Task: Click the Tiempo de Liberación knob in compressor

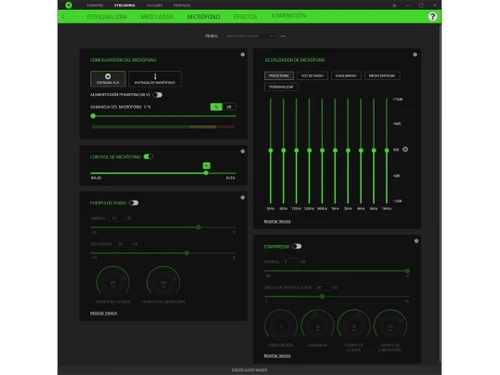Action: (390, 326)
